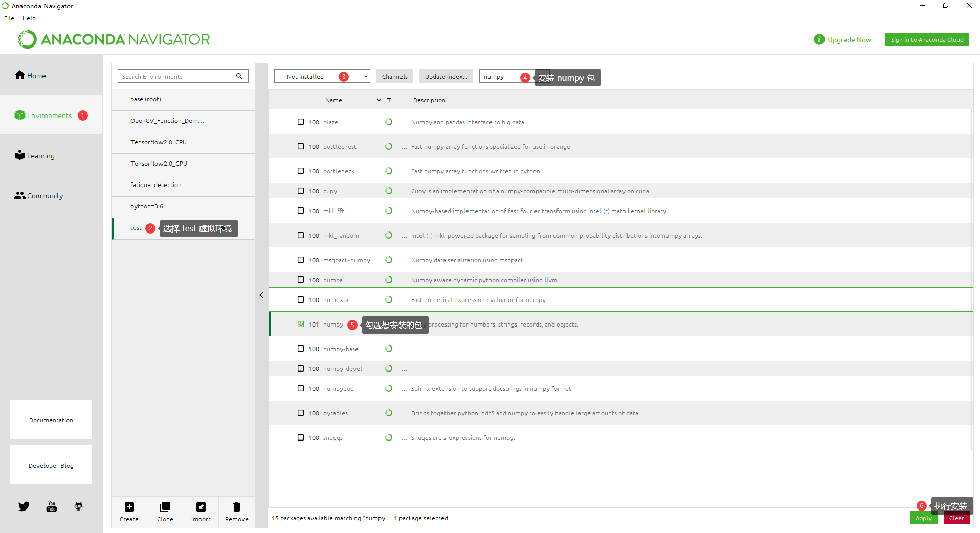This screenshot has width=980, height=533.
Task: Create a new environment
Action: pos(129,512)
